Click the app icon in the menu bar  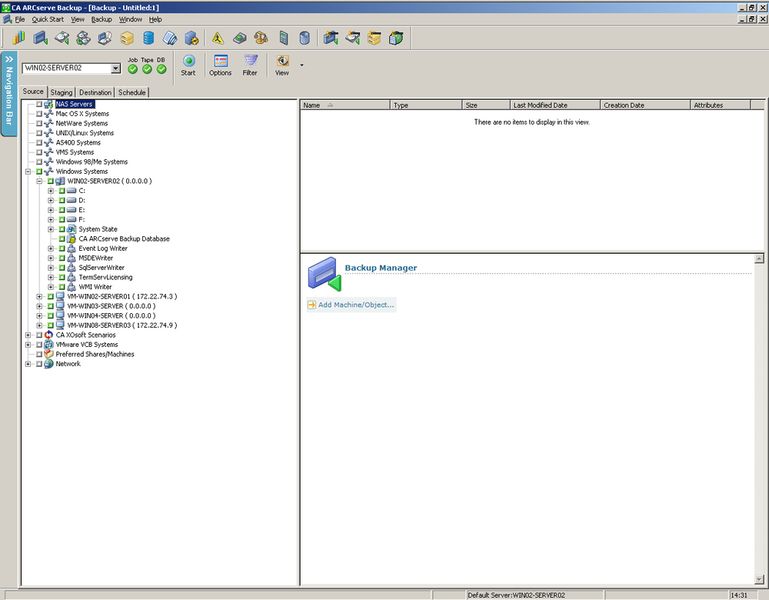tap(7, 19)
